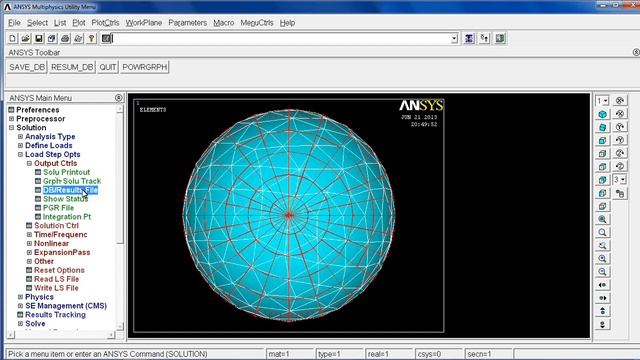The image size is (640, 360).
Task: Click the Open ANSYS File icon
Action: click(26, 38)
